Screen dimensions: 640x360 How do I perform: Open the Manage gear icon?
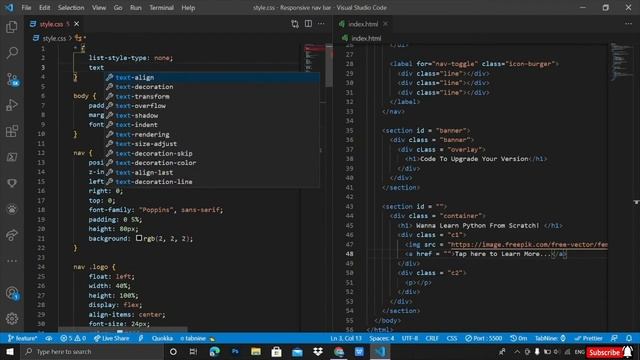coord(12,318)
